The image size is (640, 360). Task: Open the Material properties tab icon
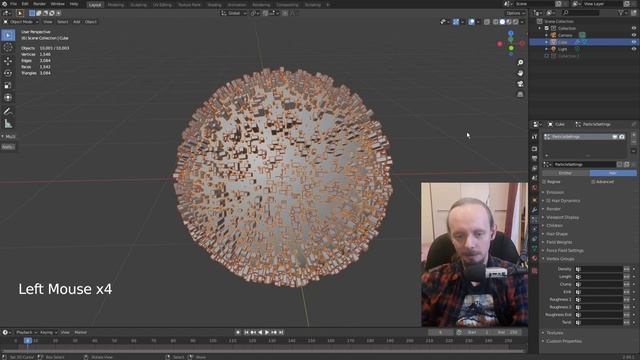(x=534, y=258)
